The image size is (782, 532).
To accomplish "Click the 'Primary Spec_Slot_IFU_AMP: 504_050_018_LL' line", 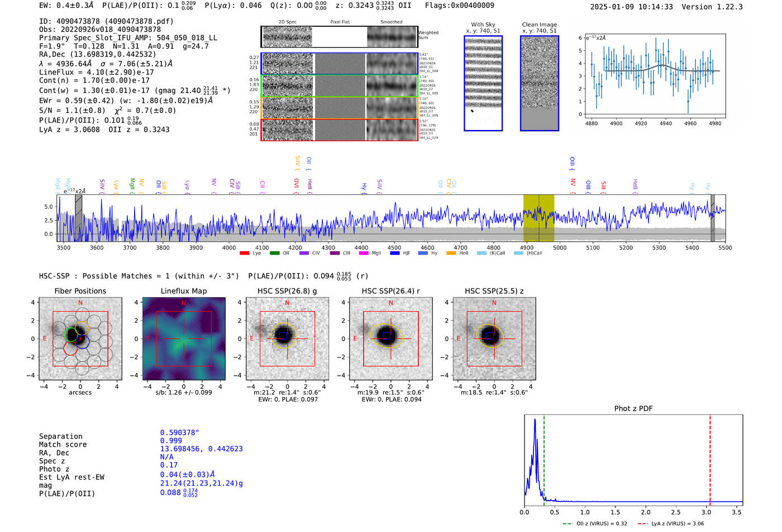I will pyautogui.click(x=128, y=38).
